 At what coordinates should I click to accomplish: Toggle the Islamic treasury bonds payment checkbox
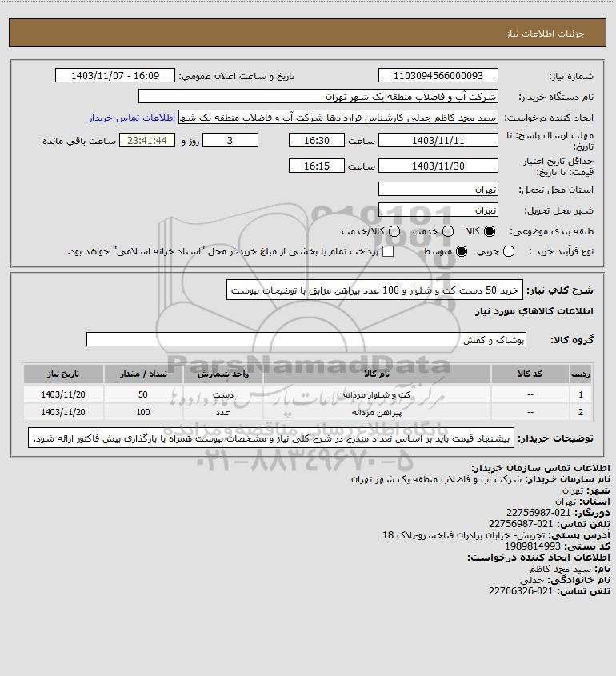click(x=388, y=251)
